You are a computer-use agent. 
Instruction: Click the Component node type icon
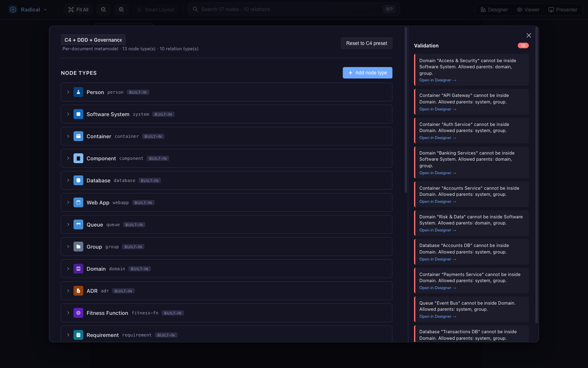[78, 158]
